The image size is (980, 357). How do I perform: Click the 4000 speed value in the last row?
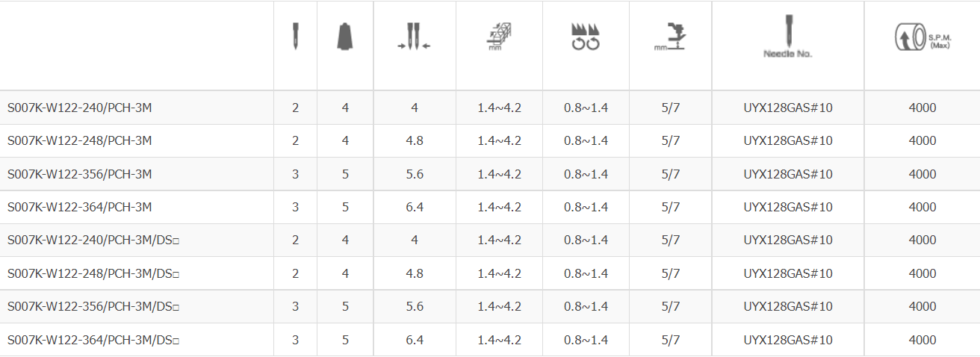click(922, 340)
